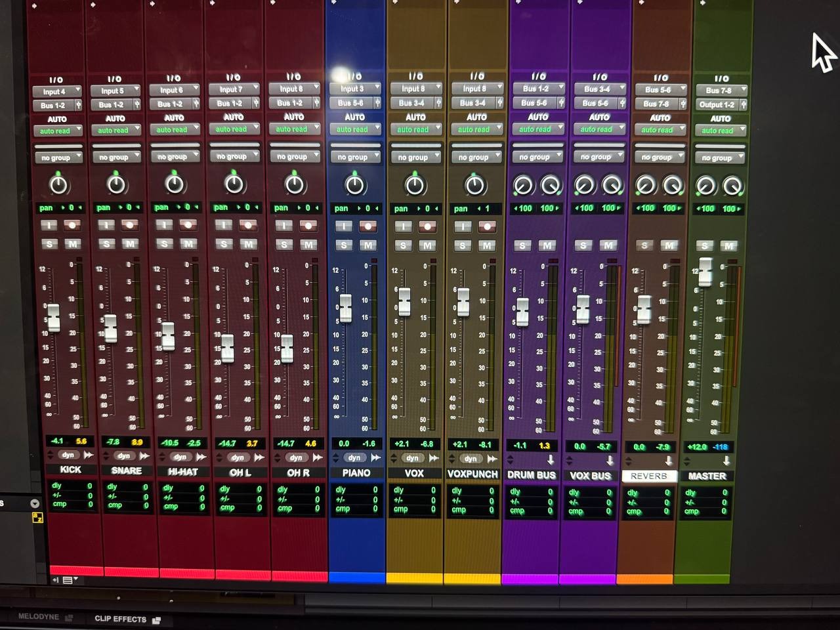Solo the VOX track
Image resolution: width=840 pixels, height=630 pixels.
click(x=403, y=245)
